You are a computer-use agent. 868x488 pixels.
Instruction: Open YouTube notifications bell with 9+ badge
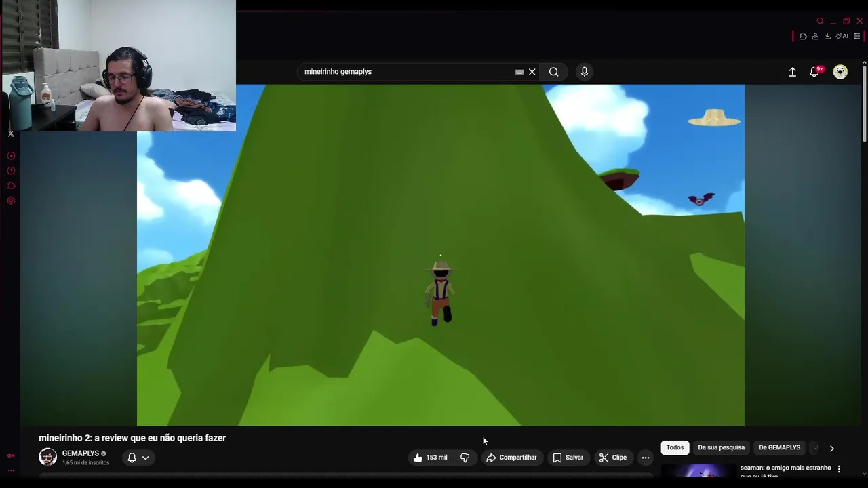coord(815,71)
